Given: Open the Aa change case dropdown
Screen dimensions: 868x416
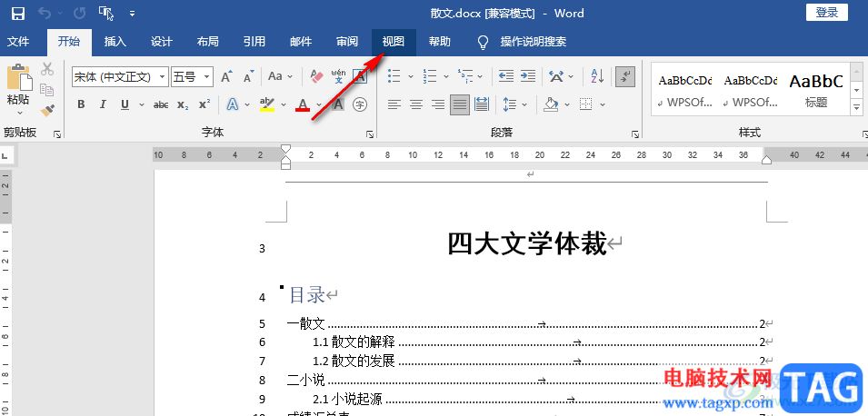Looking at the screenshot, I should pos(280,76).
